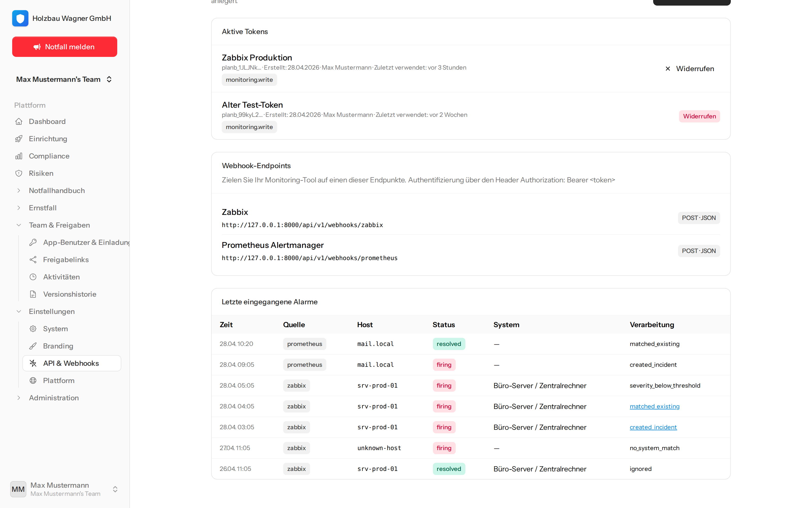Open Aktivitäten in the sidebar
This screenshot has width=812, height=508.
point(72,277)
